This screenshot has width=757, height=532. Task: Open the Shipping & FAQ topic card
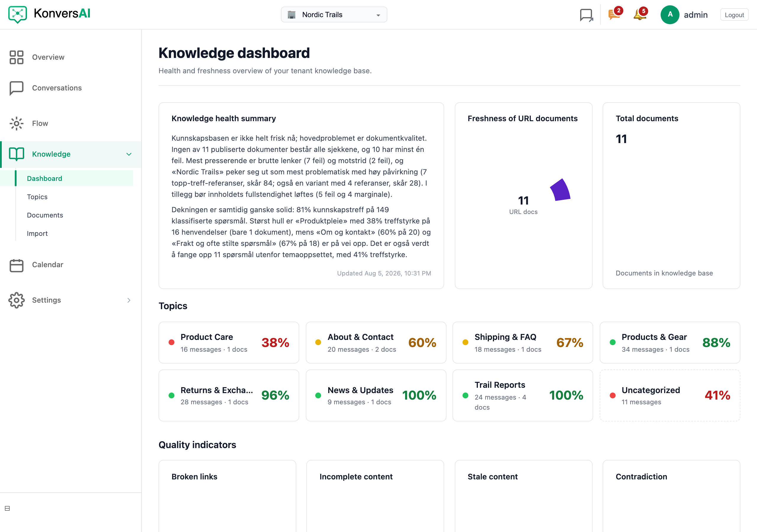(523, 343)
